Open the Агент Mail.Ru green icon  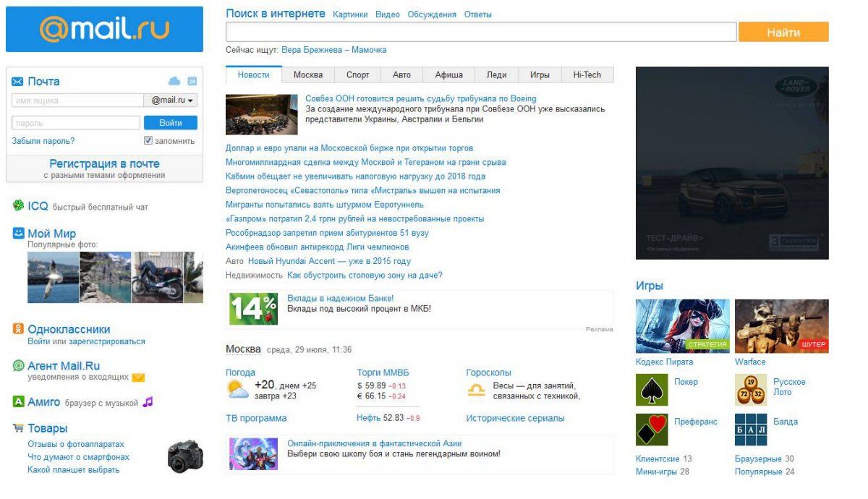tap(18, 366)
